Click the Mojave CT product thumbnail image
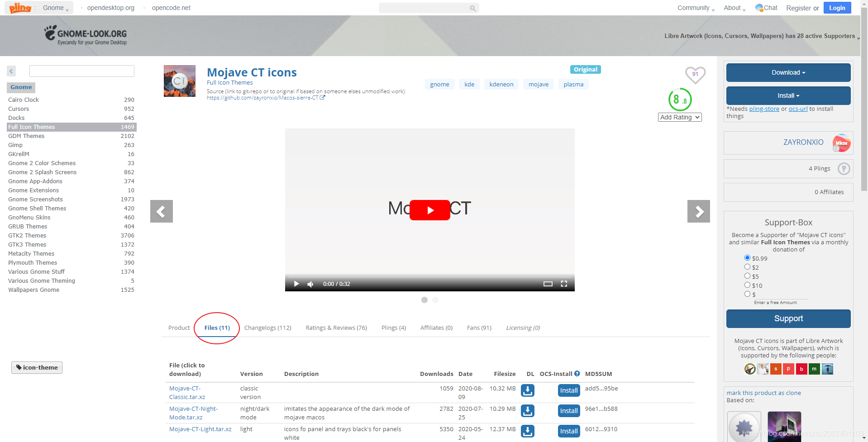Image resolution: width=868 pixels, height=442 pixels. 180,81
